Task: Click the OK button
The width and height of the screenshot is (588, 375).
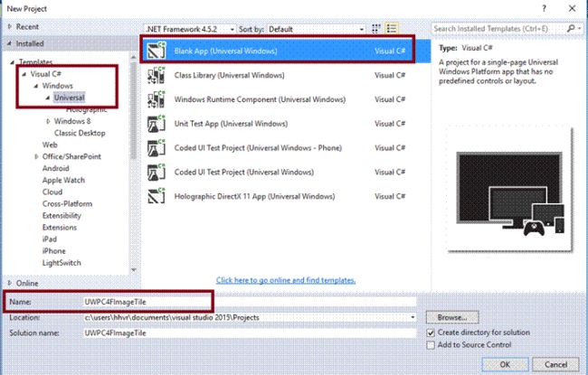Action: click(505, 364)
